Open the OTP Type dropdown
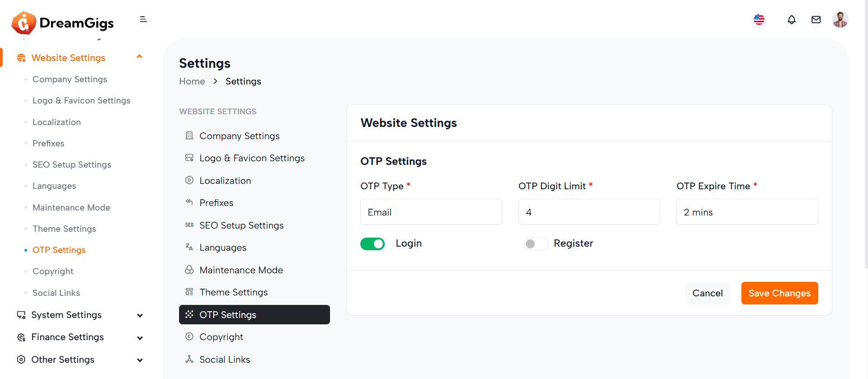Screen dimensions: 868x379 pos(431,212)
